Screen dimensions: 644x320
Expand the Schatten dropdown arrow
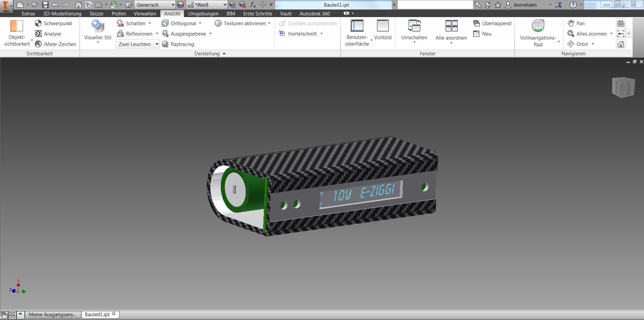(x=150, y=23)
